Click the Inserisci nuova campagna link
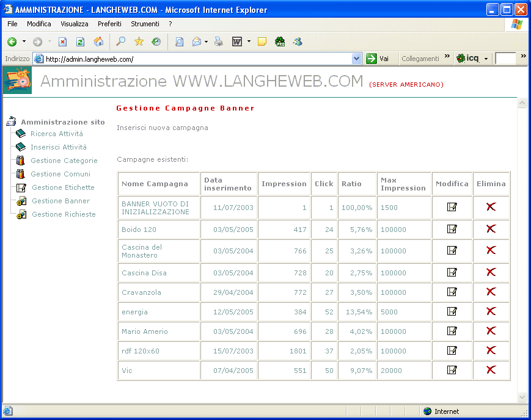This screenshot has height=420, width=531. tap(163, 128)
